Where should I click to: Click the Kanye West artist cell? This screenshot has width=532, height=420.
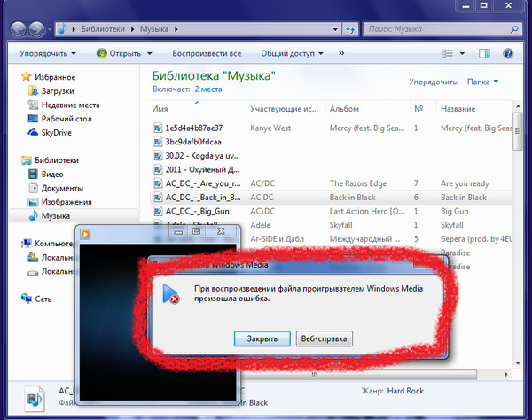click(x=270, y=128)
